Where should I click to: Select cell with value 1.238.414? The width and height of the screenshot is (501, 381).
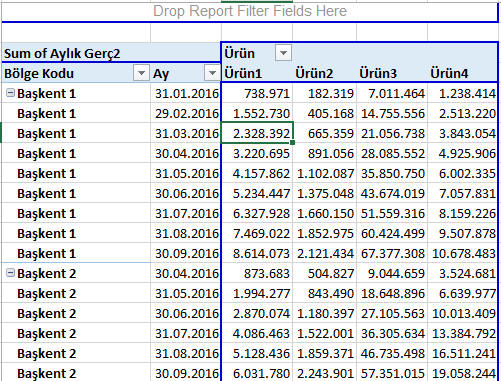(463, 93)
